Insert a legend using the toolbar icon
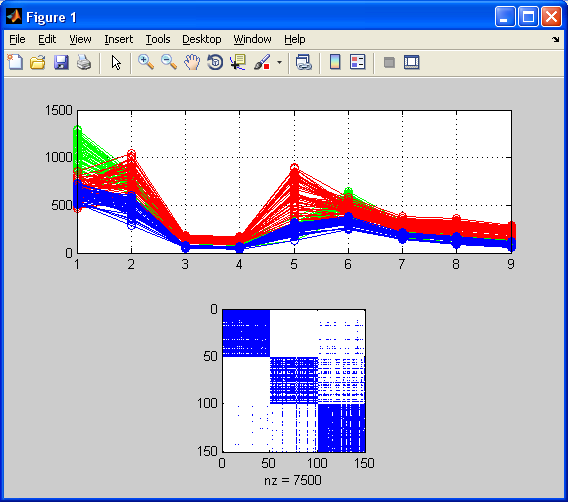The height and width of the screenshot is (502, 568). point(358,62)
